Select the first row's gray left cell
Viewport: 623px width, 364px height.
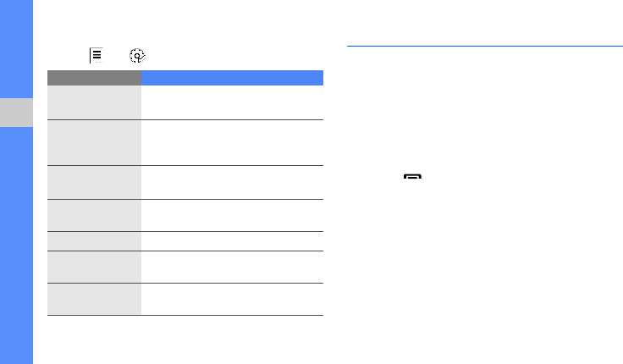[94, 102]
